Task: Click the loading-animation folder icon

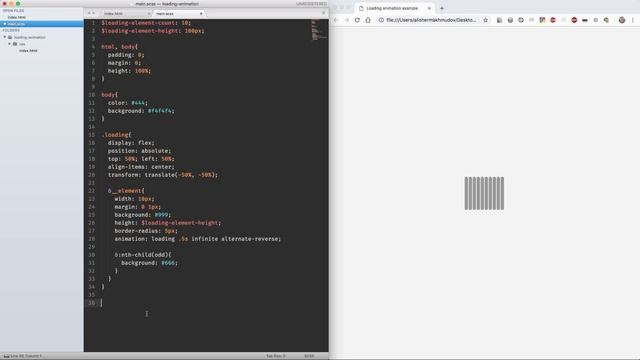Action: (10, 37)
